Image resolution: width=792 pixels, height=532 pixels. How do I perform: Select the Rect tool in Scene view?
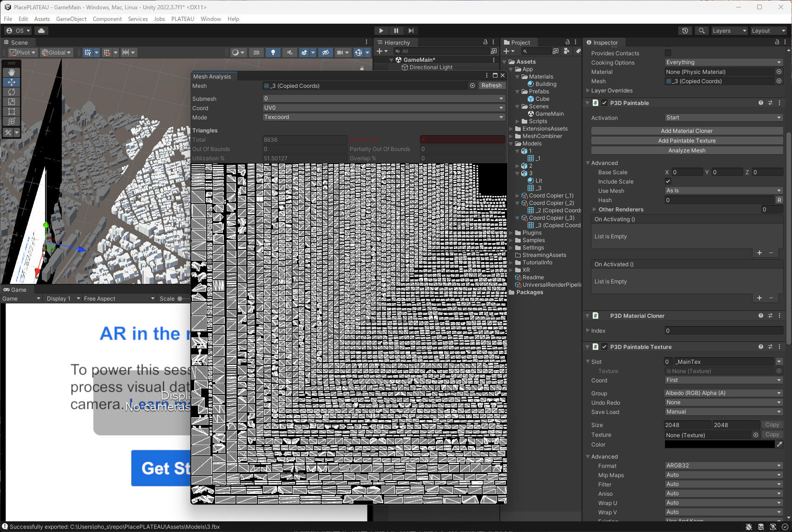pyautogui.click(x=12, y=111)
